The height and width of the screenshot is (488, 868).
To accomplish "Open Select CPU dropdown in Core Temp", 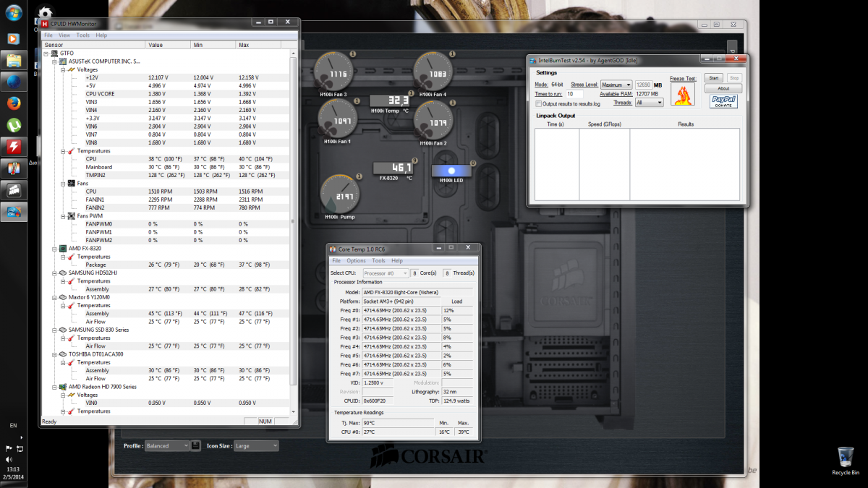I will click(x=385, y=273).
